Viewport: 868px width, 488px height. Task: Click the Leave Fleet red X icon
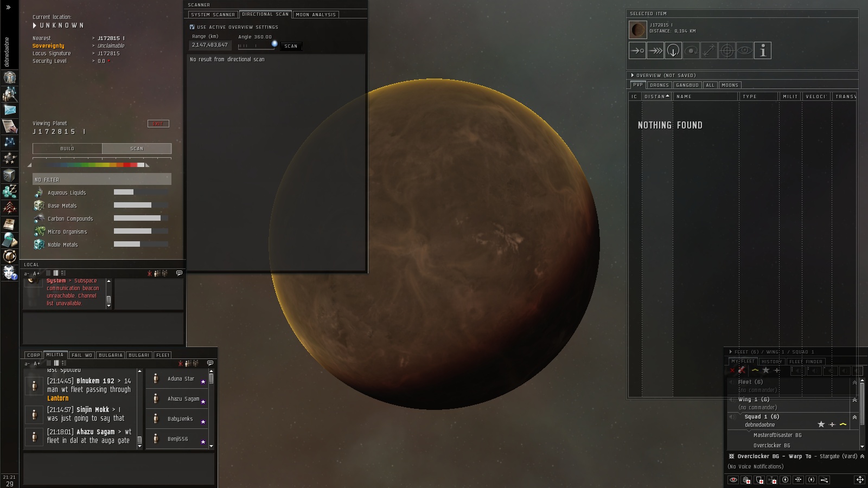pyautogui.click(x=732, y=371)
